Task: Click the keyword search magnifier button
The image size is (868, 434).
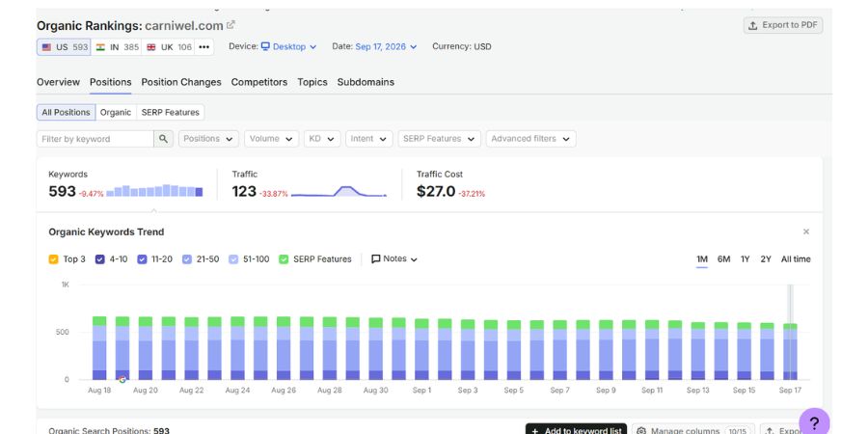Action: pyautogui.click(x=163, y=139)
